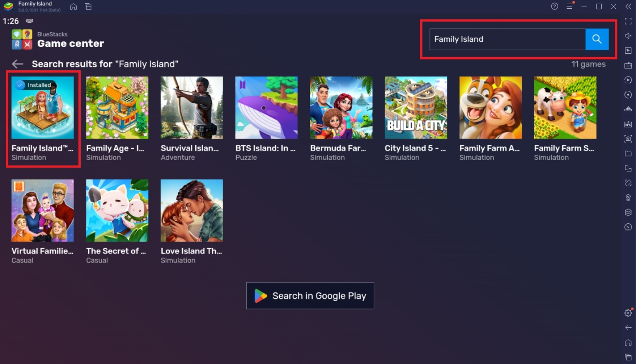This screenshot has height=364, width=636.
Task: Click the City Island 5 title
Action: (x=415, y=148)
